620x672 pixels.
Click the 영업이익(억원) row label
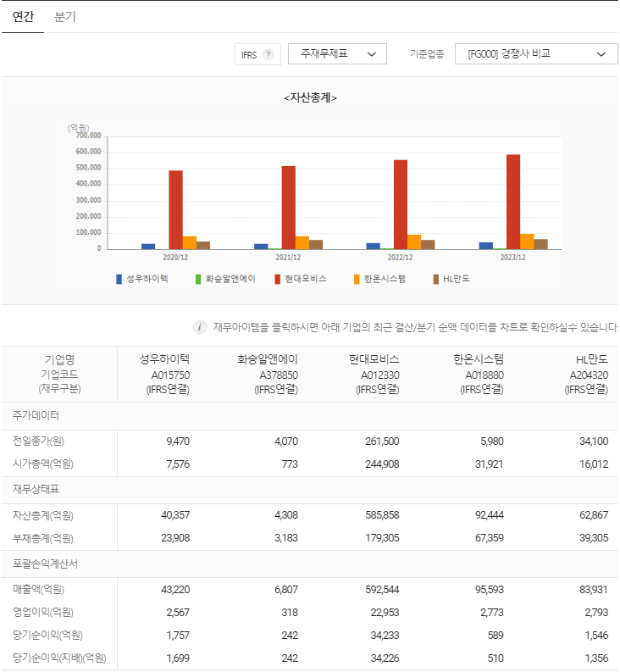43,613
